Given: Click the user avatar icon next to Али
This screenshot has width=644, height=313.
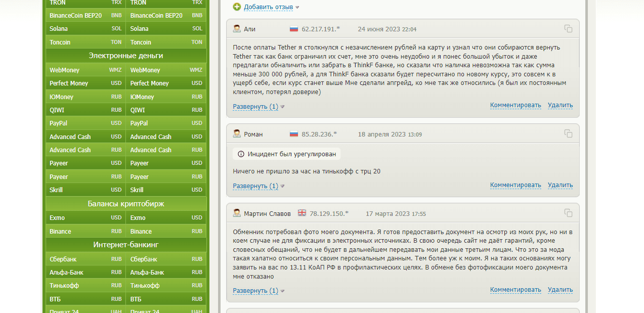Looking at the screenshot, I should click(x=237, y=29).
